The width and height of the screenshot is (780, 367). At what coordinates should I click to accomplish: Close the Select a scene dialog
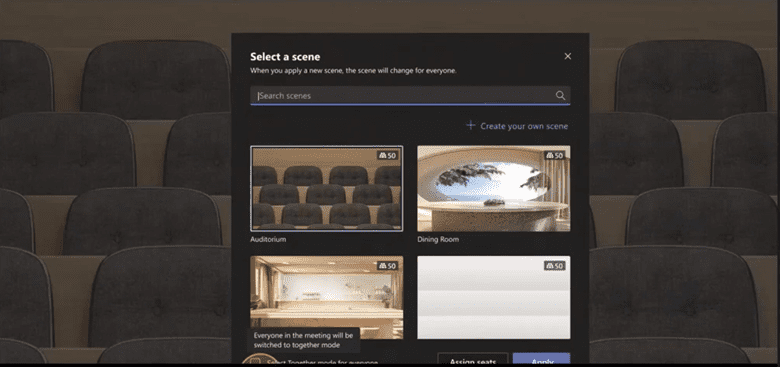(568, 56)
